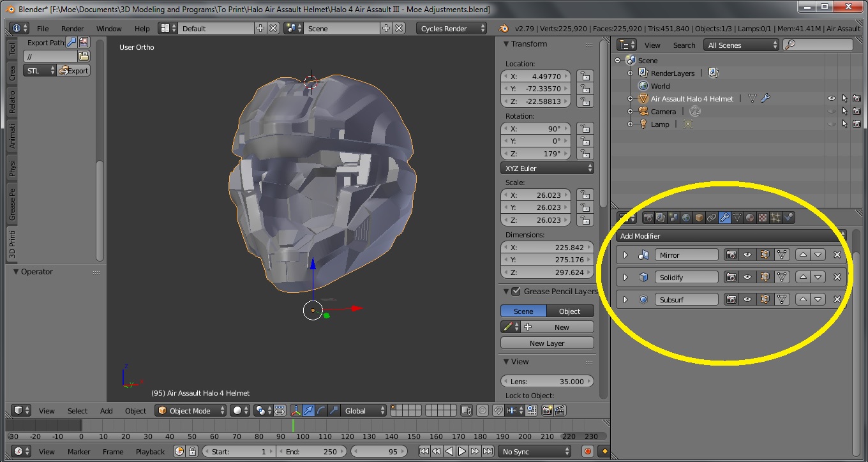Open the Particles sparkle tab icon
868x462 pixels.
tap(775, 218)
